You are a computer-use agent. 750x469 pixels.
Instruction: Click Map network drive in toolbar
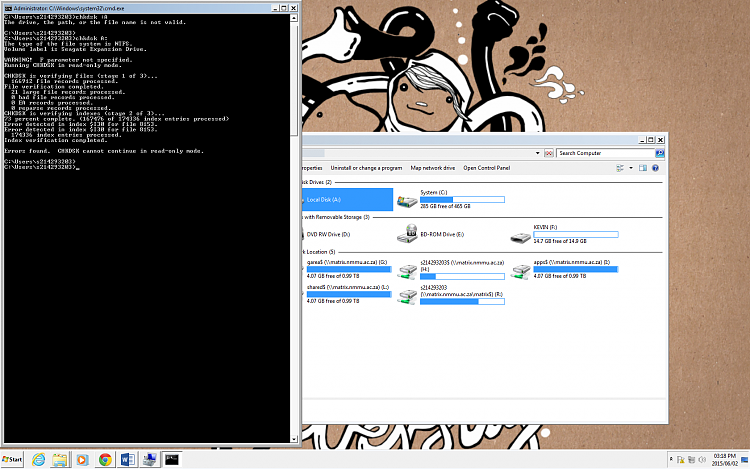tap(432, 168)
